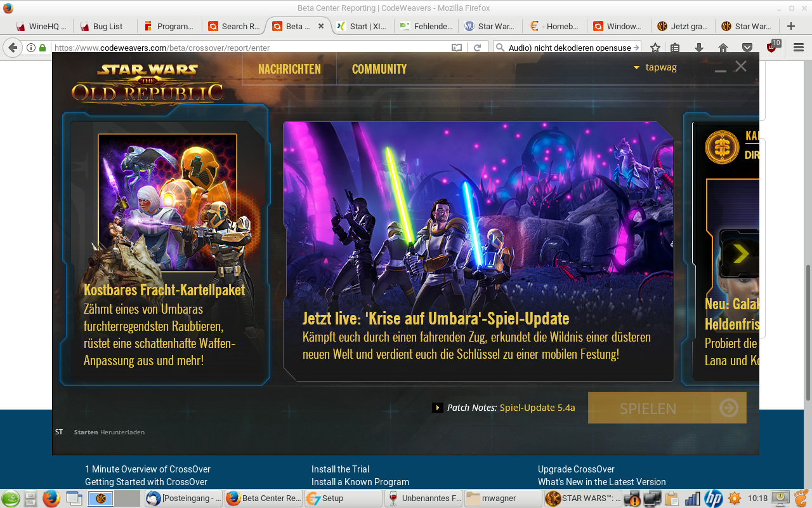The image size is (812, 508).
Task: Toggle Firefox reader view icon
Action: click(457, 48)
